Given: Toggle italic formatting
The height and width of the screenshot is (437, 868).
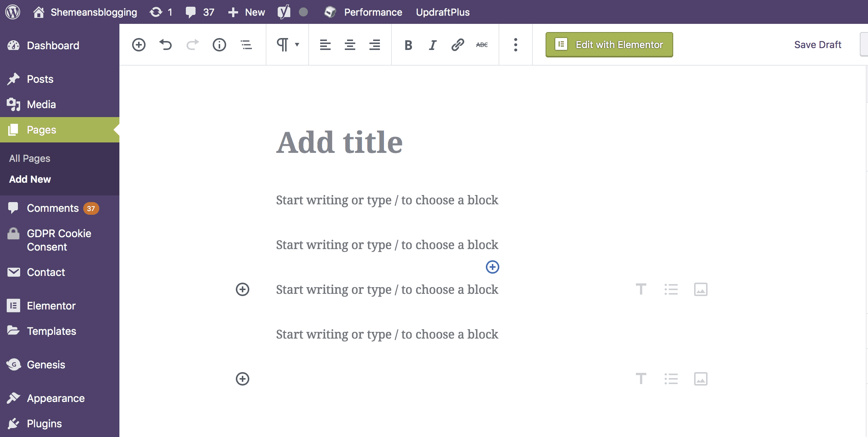Looking at the screenshot, I should click(x=433, y=45).
